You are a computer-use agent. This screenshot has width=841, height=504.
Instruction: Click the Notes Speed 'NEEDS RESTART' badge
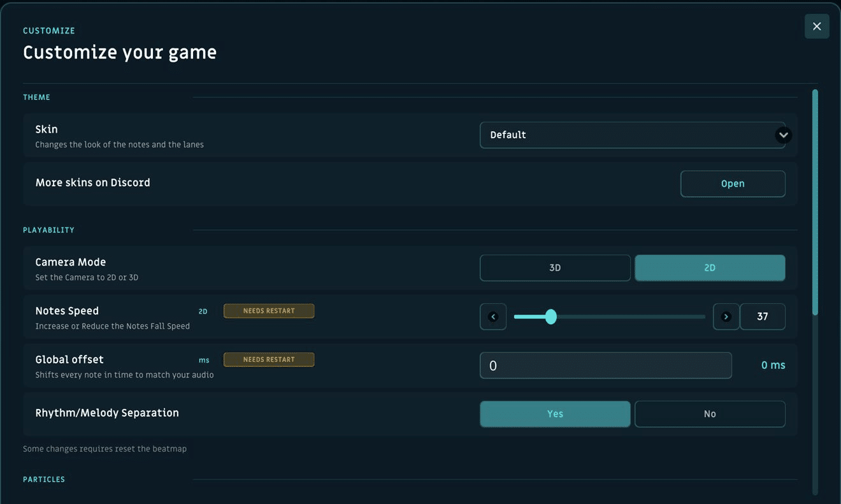269,311
